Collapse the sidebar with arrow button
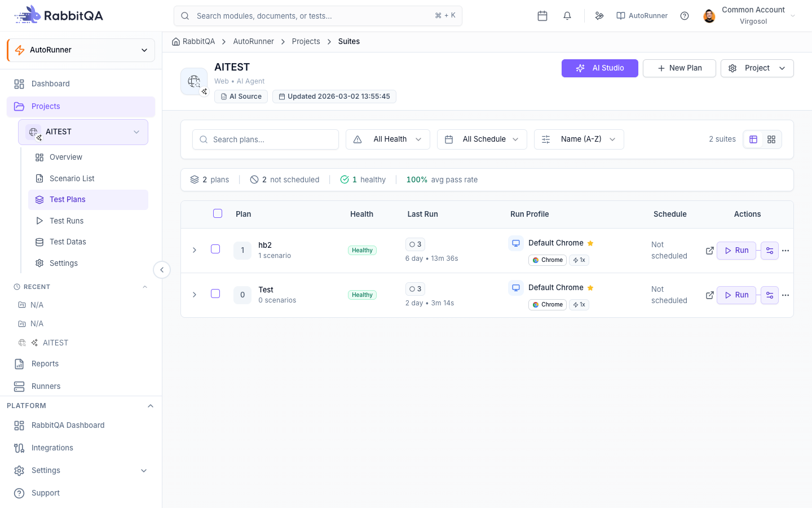 click(162, 270)
